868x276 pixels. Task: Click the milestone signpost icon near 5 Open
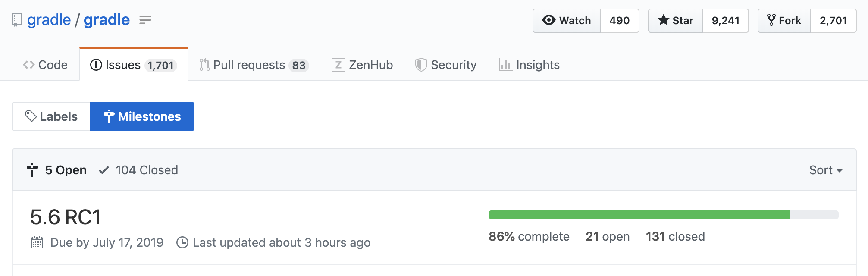[x=32, y=169]
